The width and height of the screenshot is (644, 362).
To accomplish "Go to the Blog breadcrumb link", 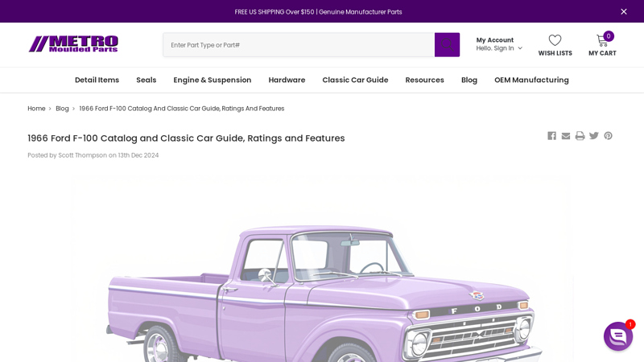I will click(62, 109).
